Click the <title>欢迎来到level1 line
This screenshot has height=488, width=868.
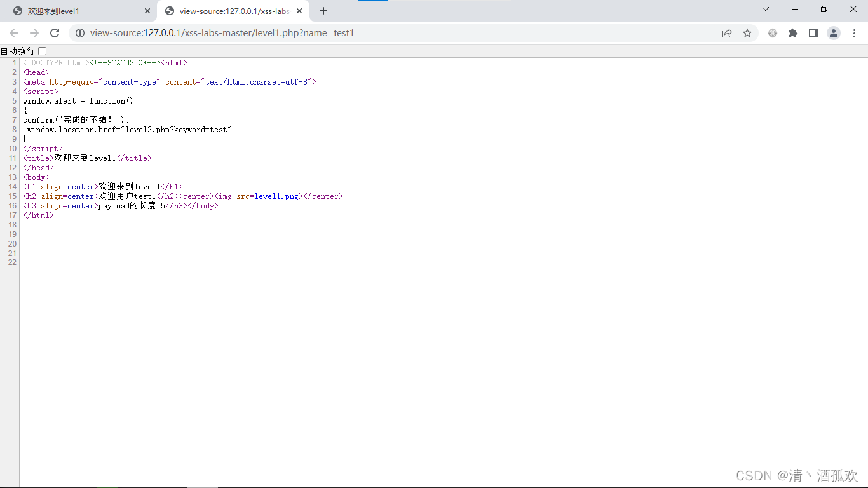[87, 158]
